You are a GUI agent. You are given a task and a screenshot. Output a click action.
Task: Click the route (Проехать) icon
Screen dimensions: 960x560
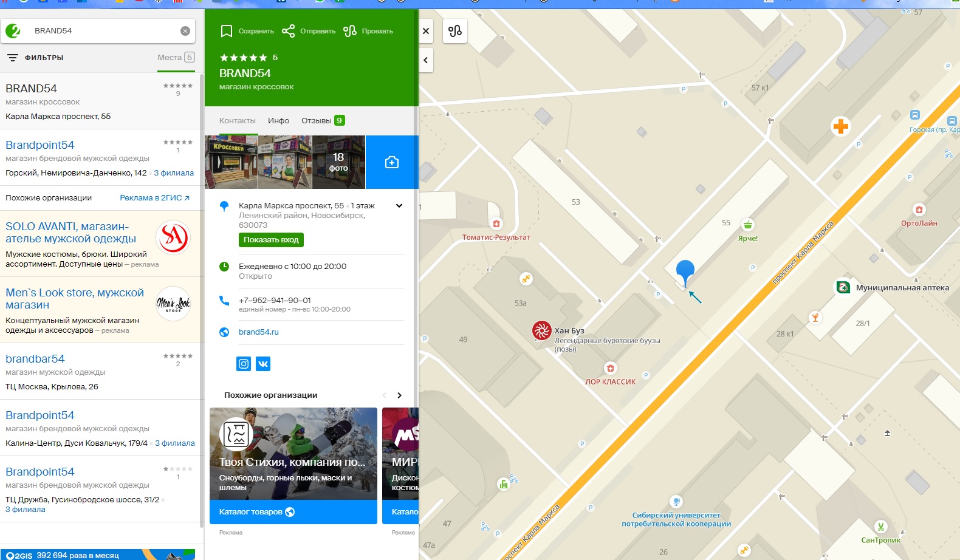(350, 31)
